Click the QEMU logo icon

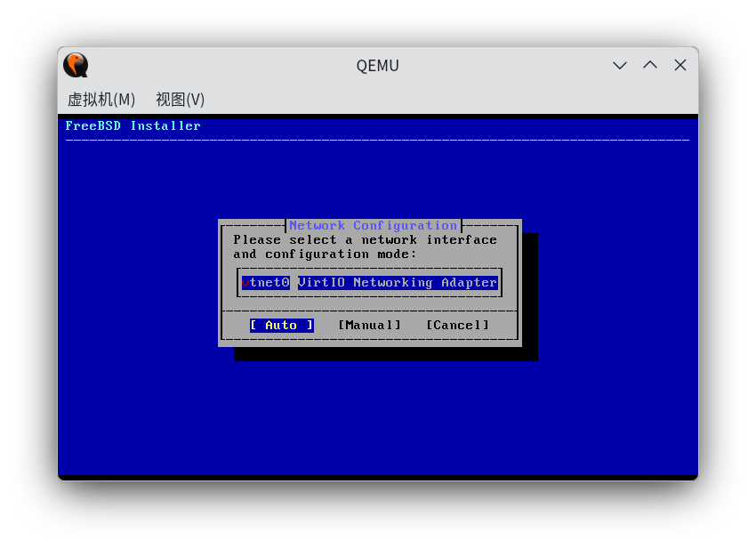(75, 65)
